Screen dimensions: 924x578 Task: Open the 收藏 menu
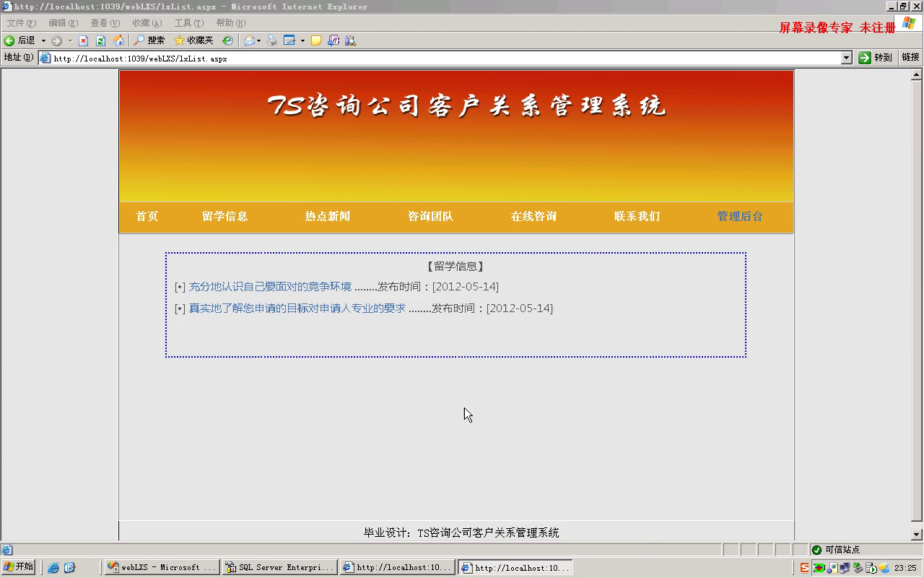(x=147, y=23)
